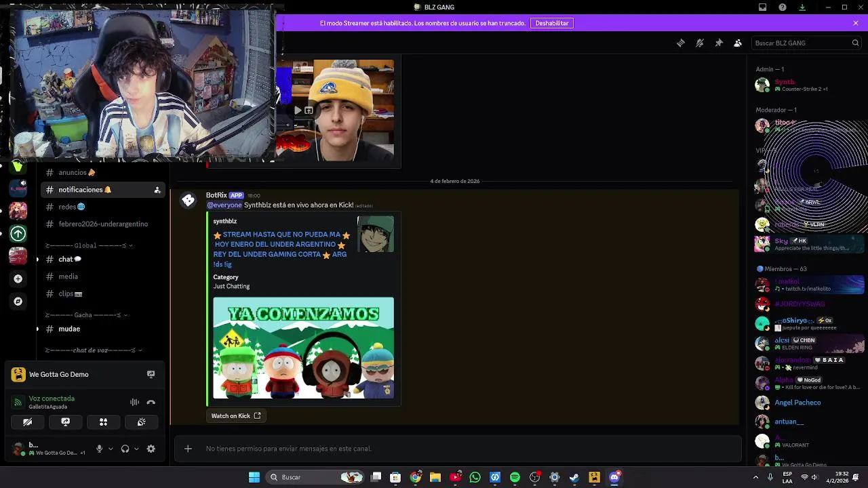Click the taskbar Buscar search box
The width and height of the screenshot is (868, 488).
click(316, 477)
